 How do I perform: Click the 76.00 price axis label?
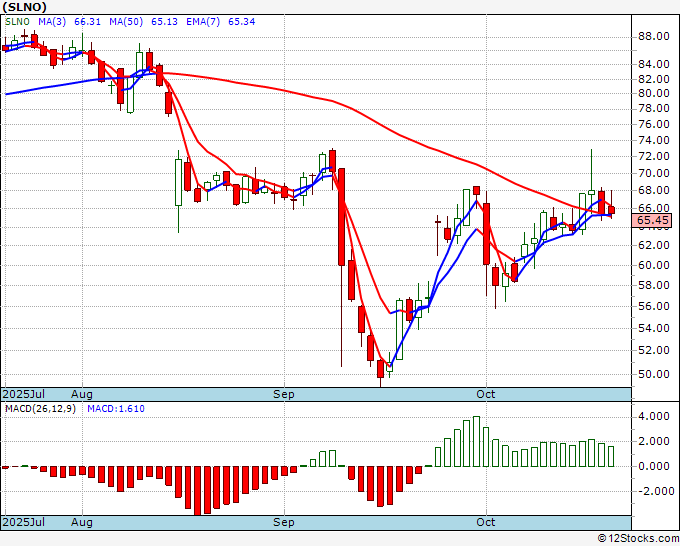[x=654, y=124]
